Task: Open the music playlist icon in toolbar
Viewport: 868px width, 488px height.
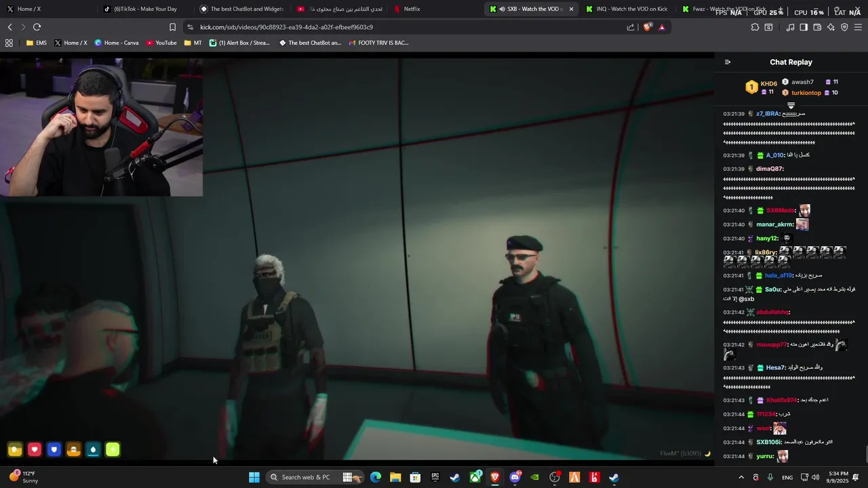Action: coord(790,27)
